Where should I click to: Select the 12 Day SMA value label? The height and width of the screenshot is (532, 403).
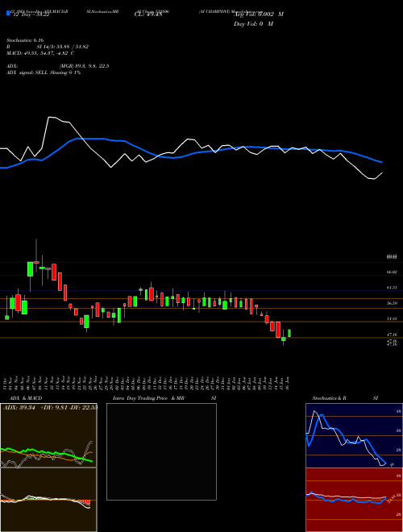(x=30, y=15)
